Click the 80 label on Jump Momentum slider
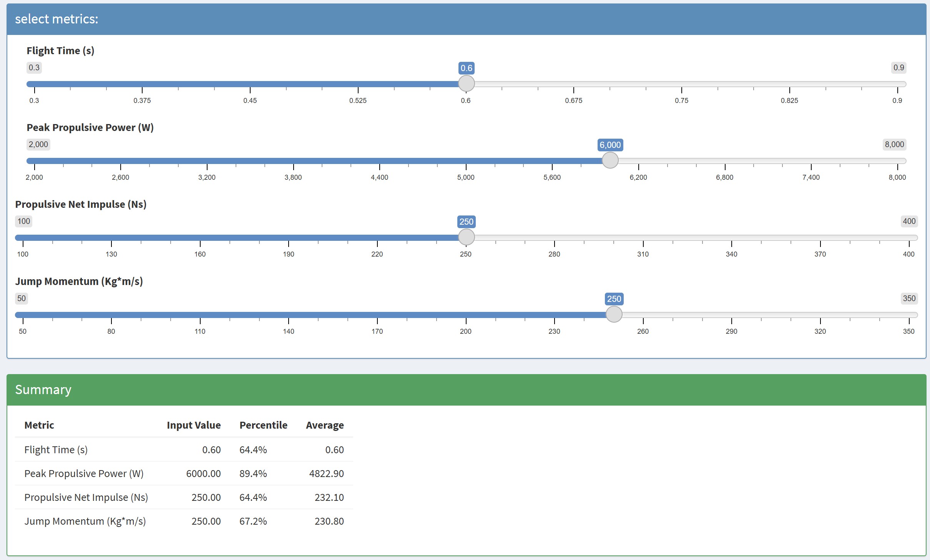This screenshot has width=930, height=560. [111, 331]
